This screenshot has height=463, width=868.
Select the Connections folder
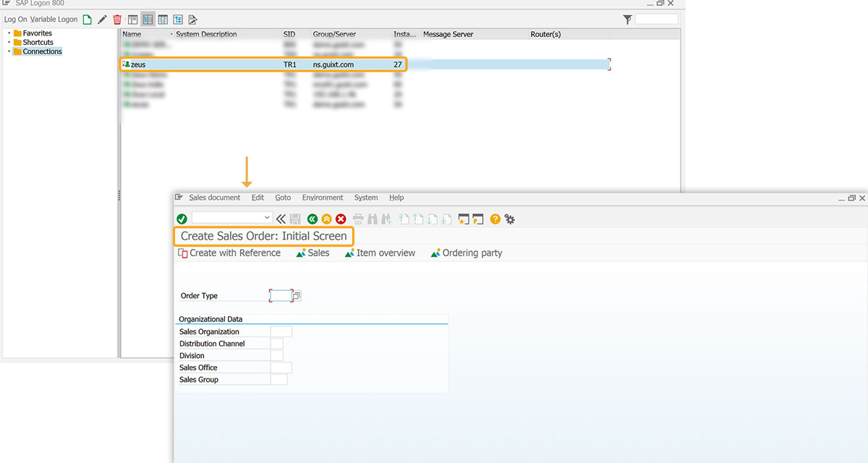[x=38, y=51]
